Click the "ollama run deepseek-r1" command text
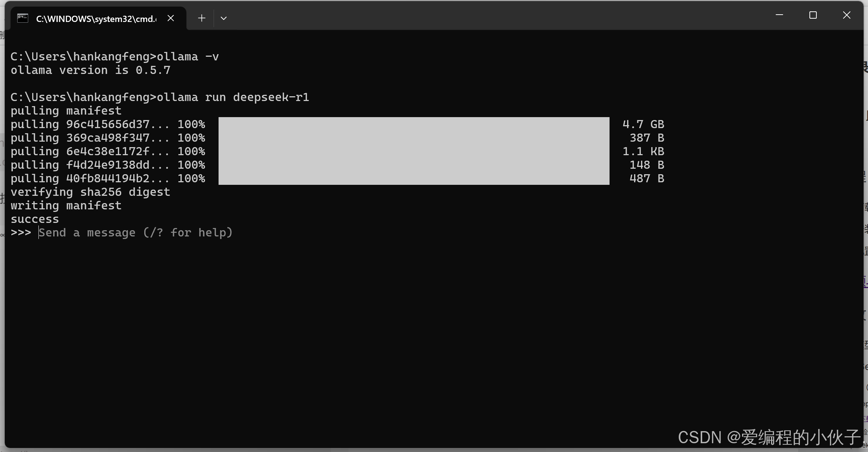The height and width of the screenshot is (452, 868). click(233, 97)
